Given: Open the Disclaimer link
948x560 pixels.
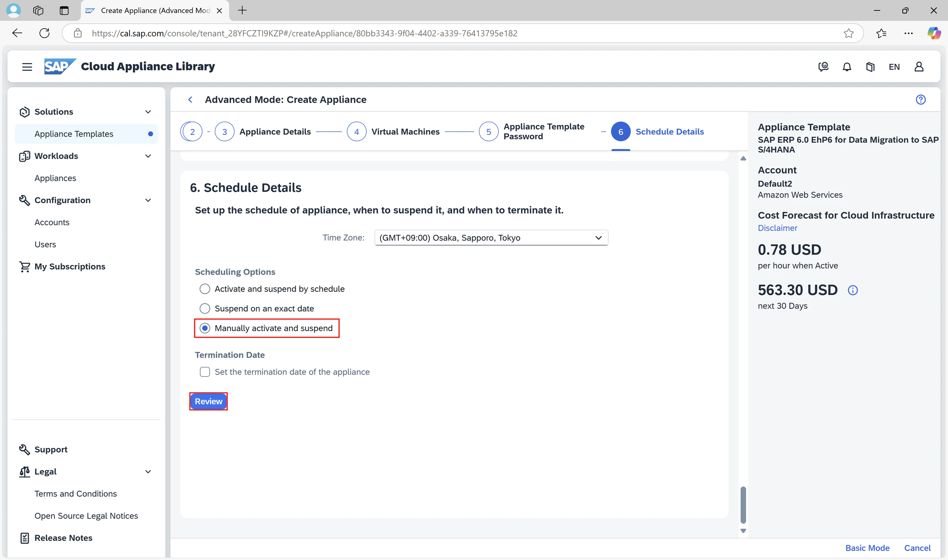Looking at the screenshot, I should (x=777, y=228).
